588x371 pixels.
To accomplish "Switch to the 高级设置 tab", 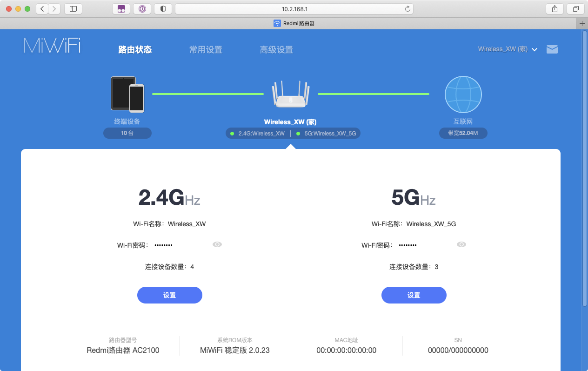I will (x=276, y=50).
